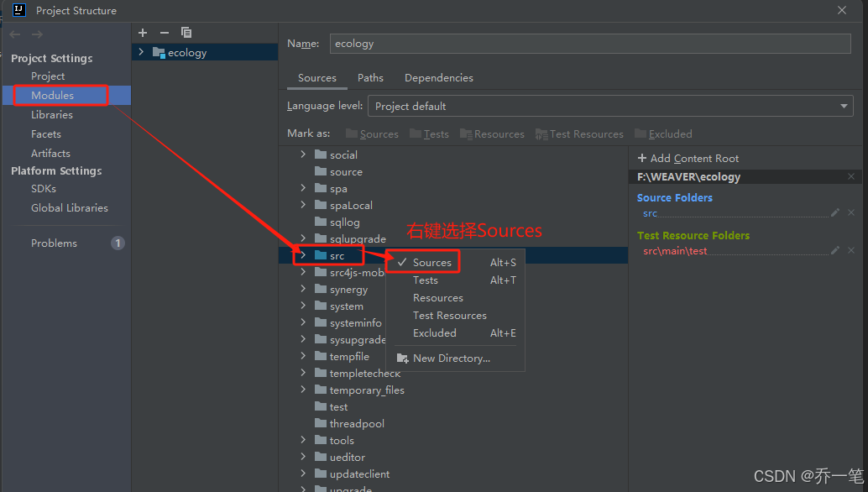Open Artifacts in sidebar
The width and height of the screenshot is (868, 492).
pyautogui.click(x=50, y=154)
